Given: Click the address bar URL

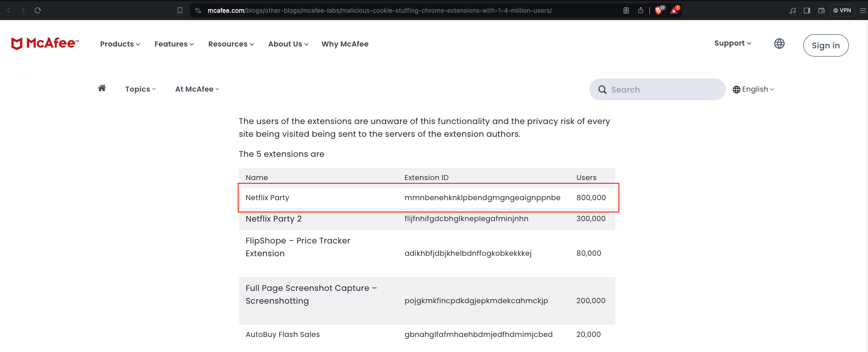Looking at the screenshot, I should pos(379,10).
